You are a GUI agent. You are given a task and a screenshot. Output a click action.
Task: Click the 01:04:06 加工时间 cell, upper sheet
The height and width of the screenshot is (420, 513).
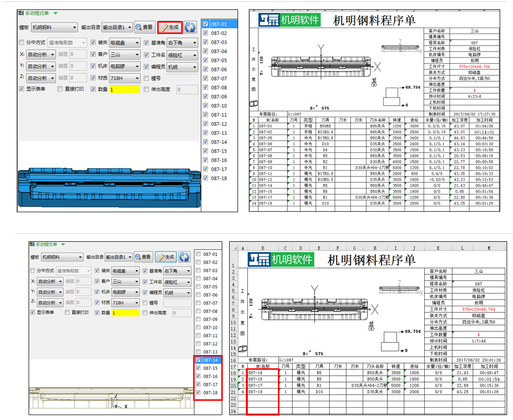coord(484,126)
